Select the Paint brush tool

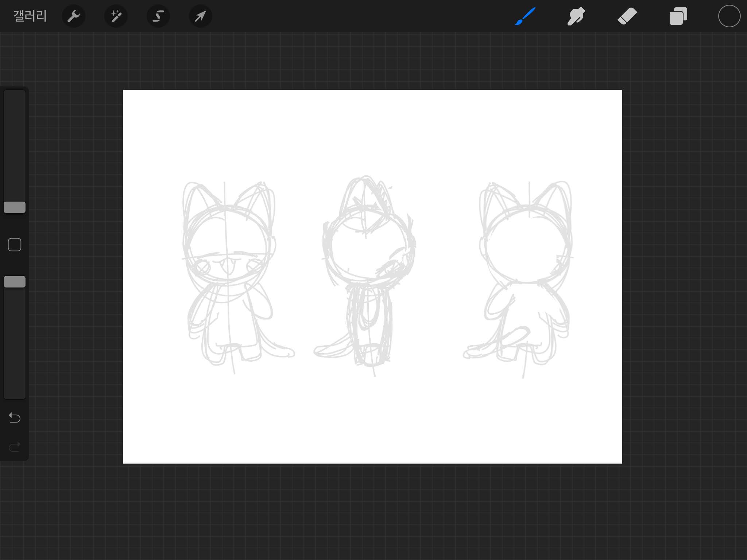(x=525, y=16)
